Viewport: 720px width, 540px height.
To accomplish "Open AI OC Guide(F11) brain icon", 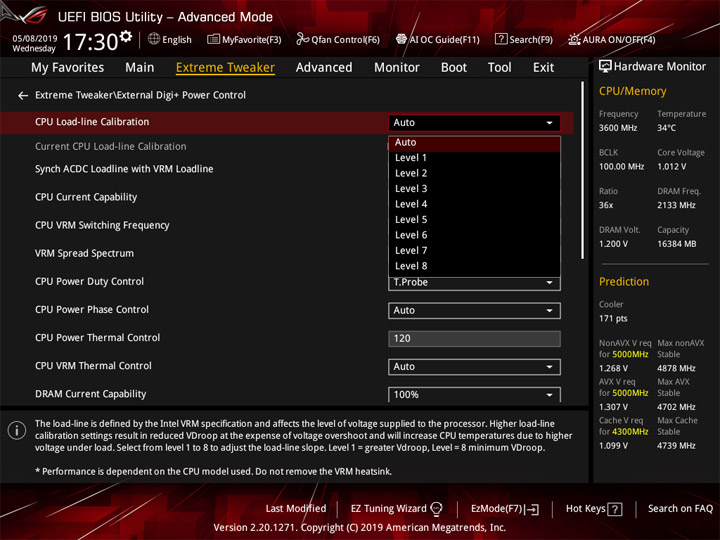I will (x=401, y=39).
